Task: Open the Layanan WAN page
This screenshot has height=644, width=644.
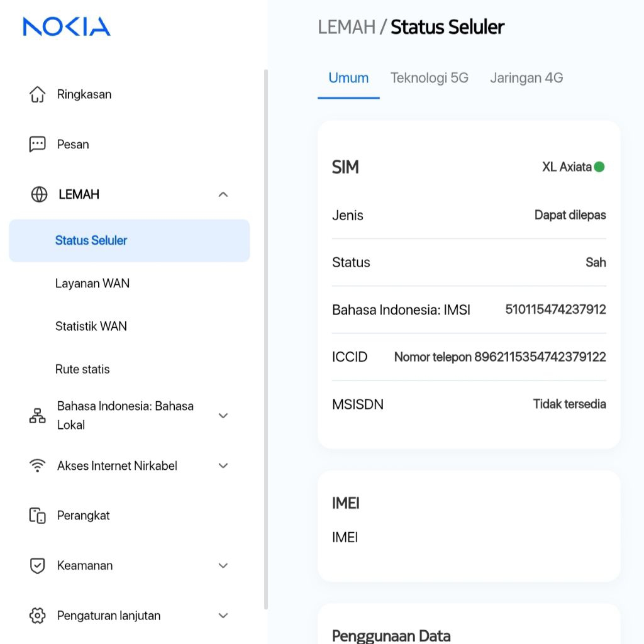Action: [x=92, y=284]
